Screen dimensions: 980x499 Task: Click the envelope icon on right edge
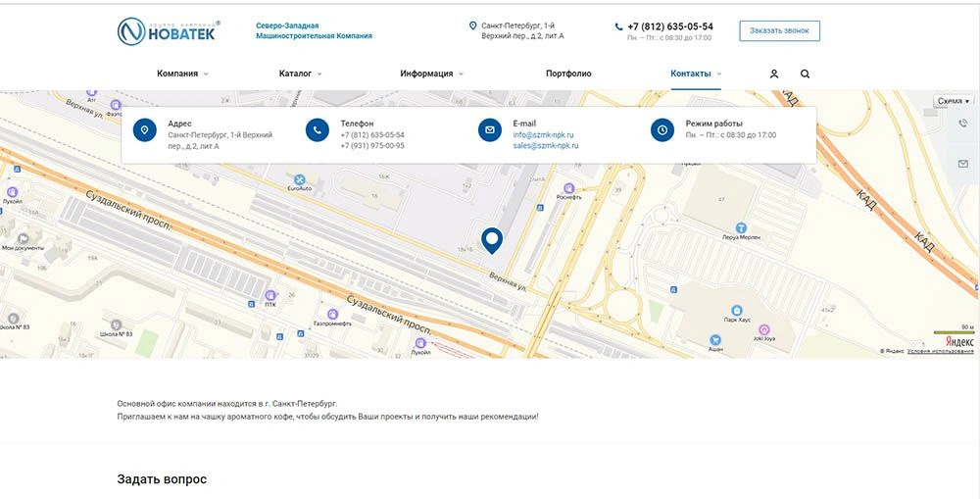[963, 162]
